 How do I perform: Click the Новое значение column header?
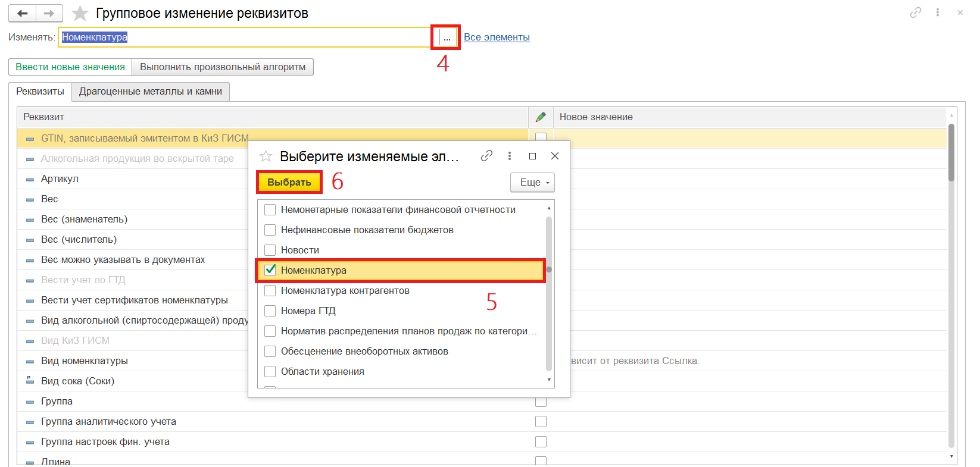point(749,117)
